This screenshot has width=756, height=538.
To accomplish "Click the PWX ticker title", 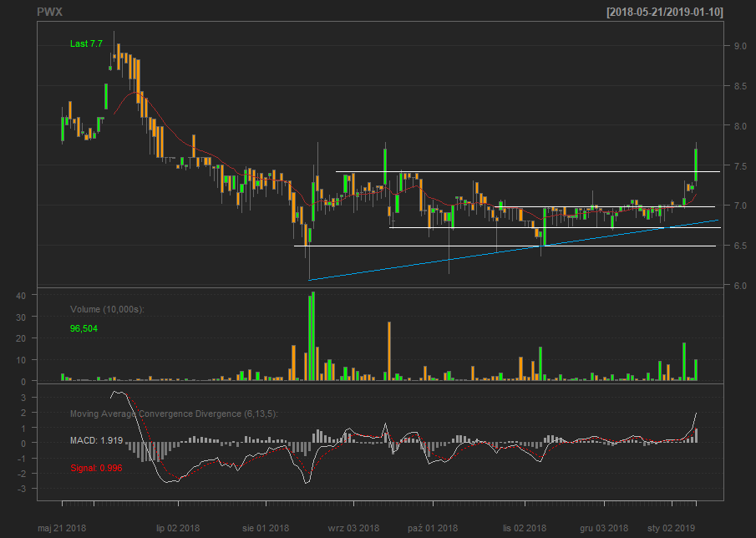I will [x=49, y=12].
